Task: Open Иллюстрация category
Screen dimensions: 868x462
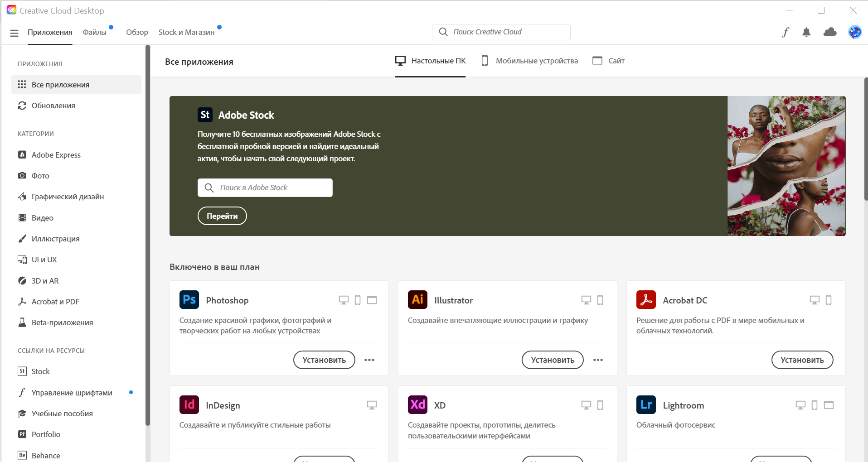Action: [x=76, y=239]
